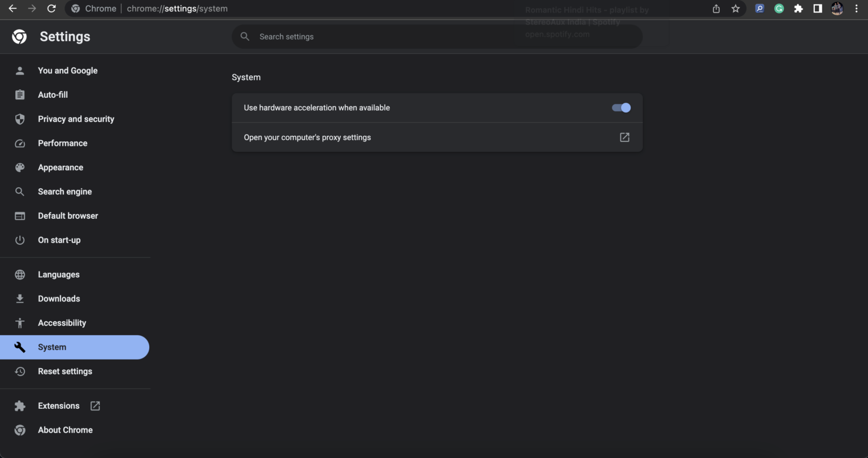Go to the About Chrome section

pos(66,430)
